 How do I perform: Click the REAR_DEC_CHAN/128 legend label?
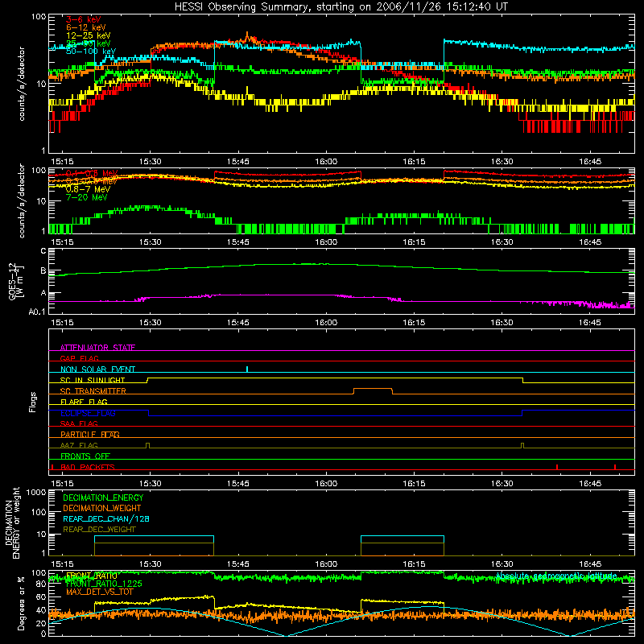tap(106, 518)
